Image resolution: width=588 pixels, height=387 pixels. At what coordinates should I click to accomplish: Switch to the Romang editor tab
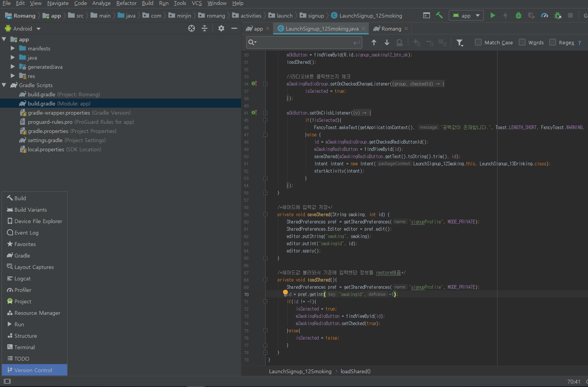pyautogui.click(x=391, y=29)
